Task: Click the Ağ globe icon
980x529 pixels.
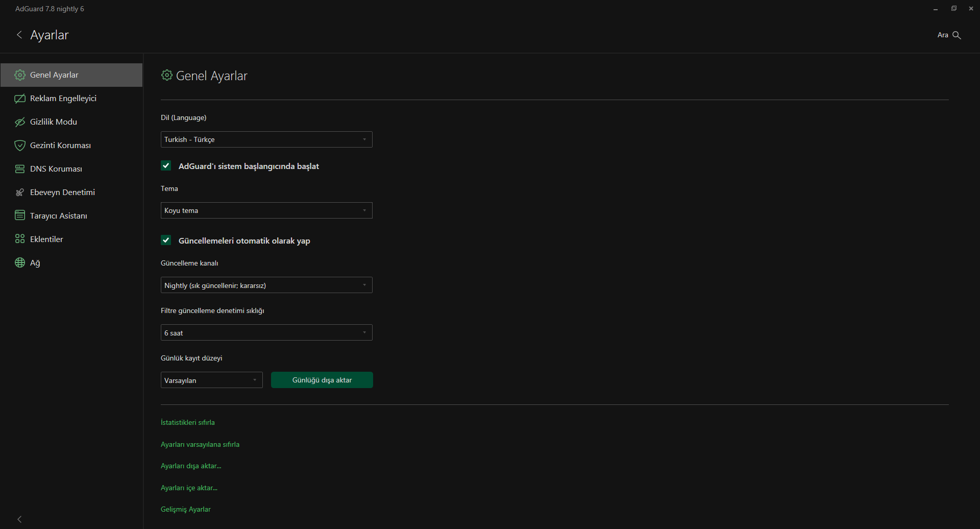Action: click(20, 262)
